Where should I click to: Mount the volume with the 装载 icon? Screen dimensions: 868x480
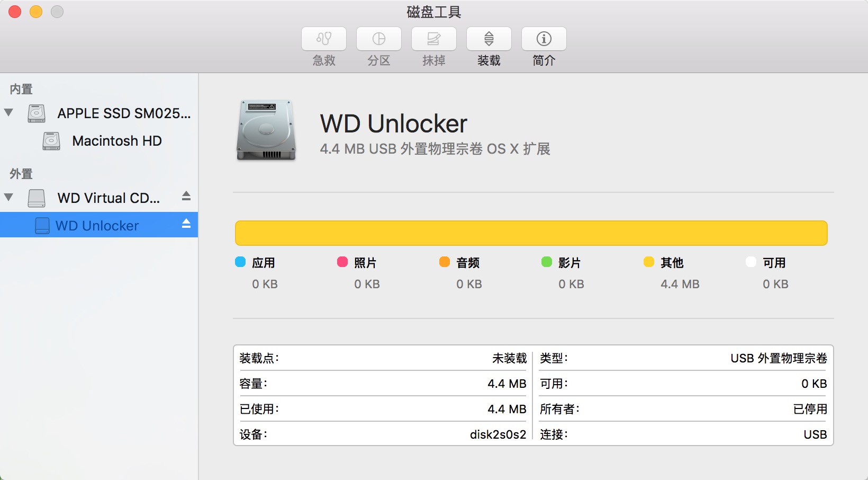click(x=489, y=39)
